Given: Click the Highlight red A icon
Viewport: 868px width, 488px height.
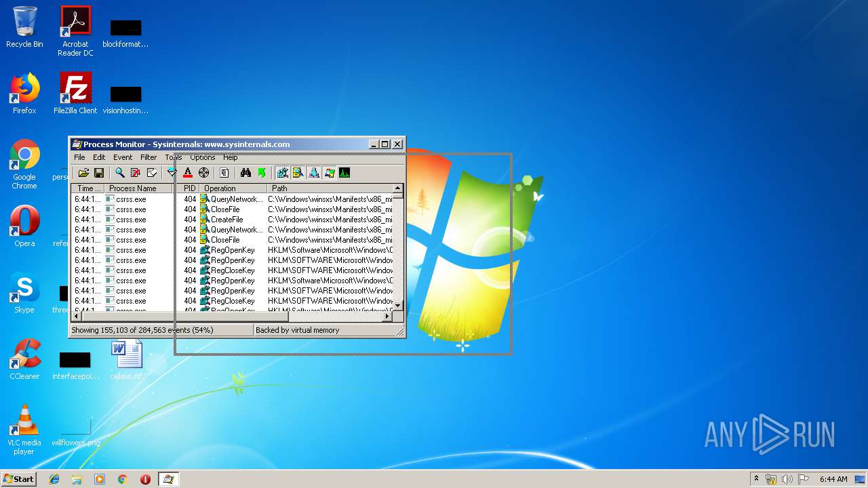Looking at the screenshot, I should (188, 173).
